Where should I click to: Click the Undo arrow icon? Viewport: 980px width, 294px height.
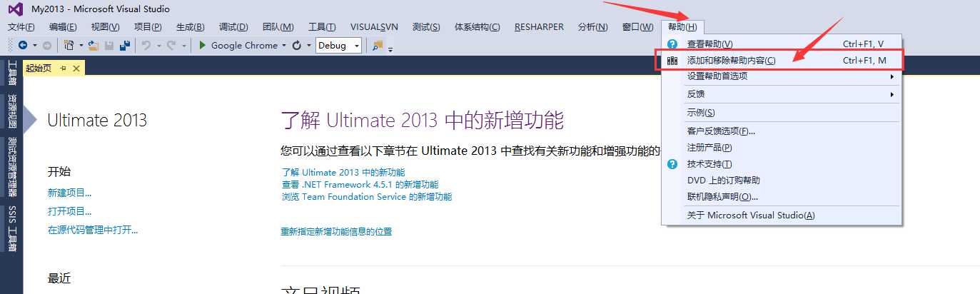[x=146, y=45]
